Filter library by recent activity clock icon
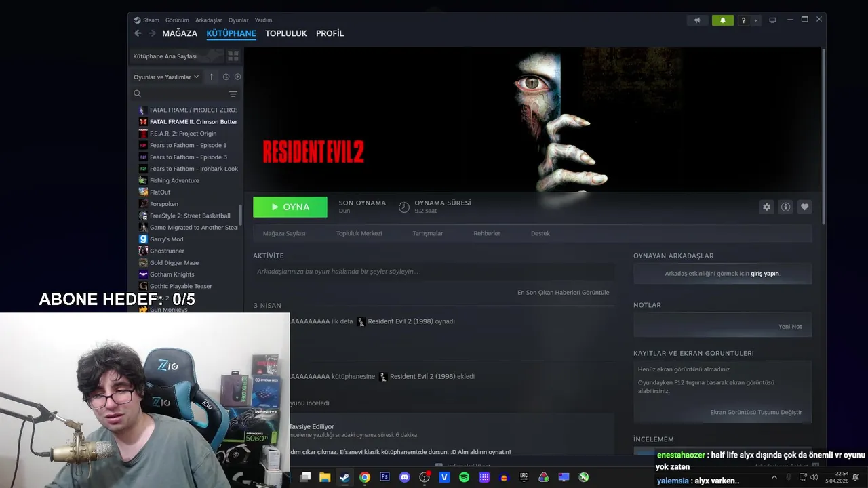 [226, 77]
